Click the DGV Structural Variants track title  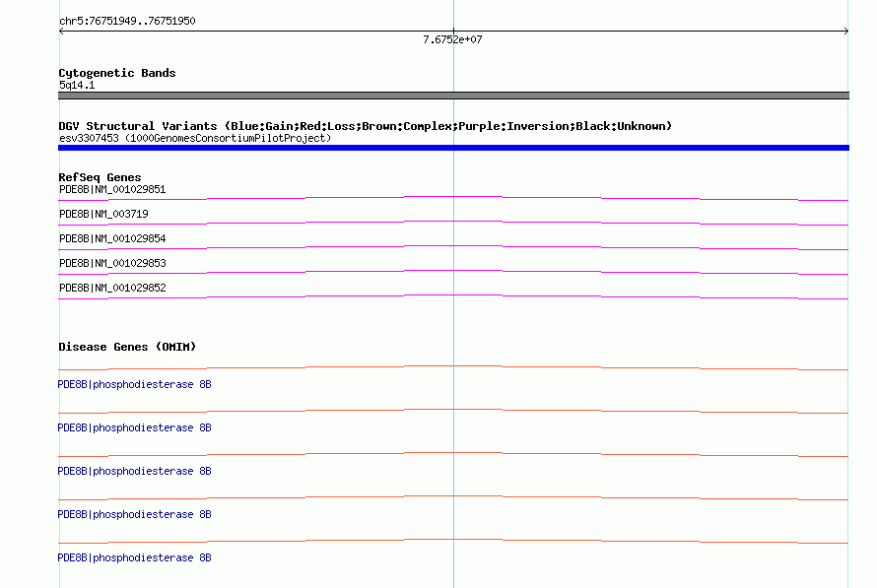pos(365,126)
